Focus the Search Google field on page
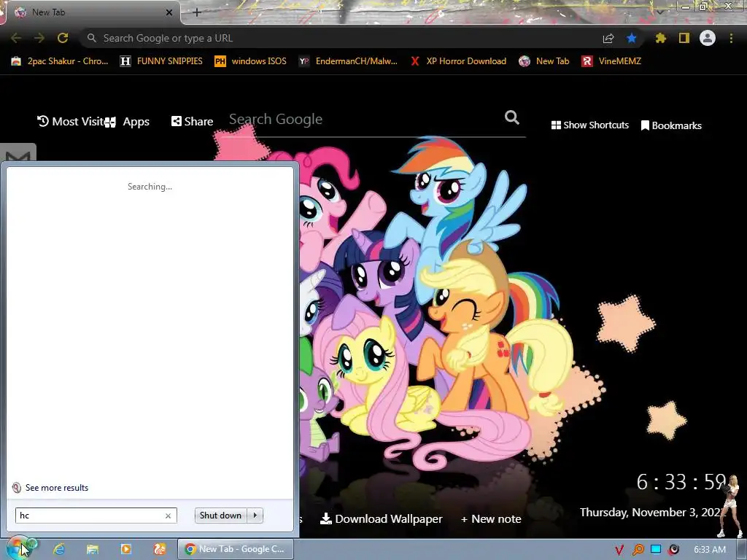Viewport: 747px width, 560px height. (365, 119)
